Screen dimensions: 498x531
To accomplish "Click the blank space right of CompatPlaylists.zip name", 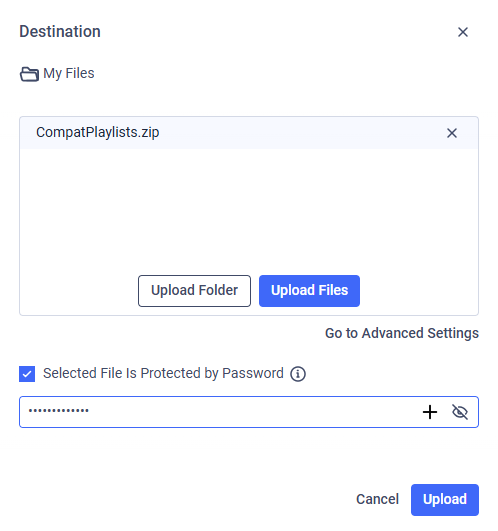I will coord(301,133).
